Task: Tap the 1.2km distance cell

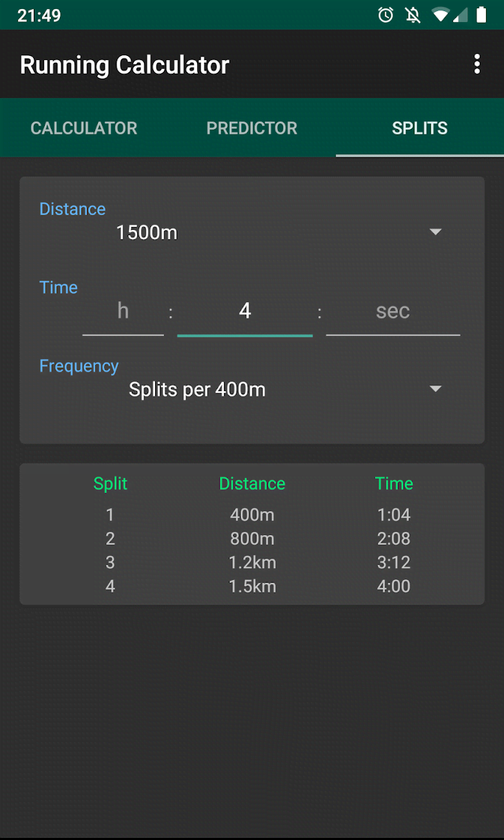Action: (x=252, y=563)
